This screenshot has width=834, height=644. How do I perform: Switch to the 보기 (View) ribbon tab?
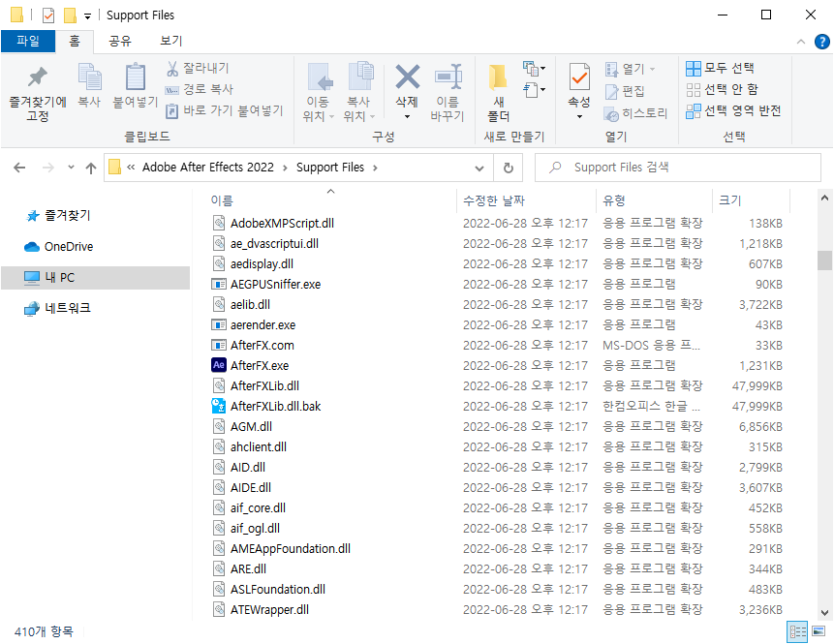tap(171, 41)
